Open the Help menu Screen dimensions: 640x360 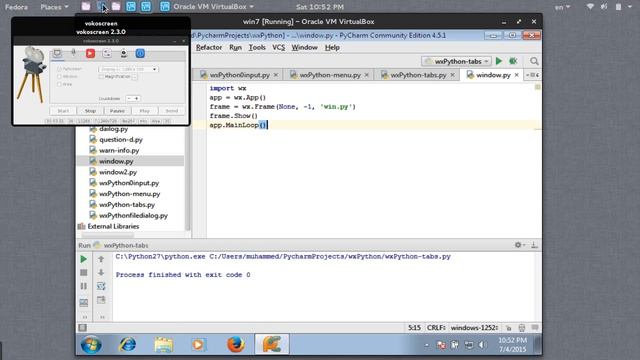coord(332,48)
